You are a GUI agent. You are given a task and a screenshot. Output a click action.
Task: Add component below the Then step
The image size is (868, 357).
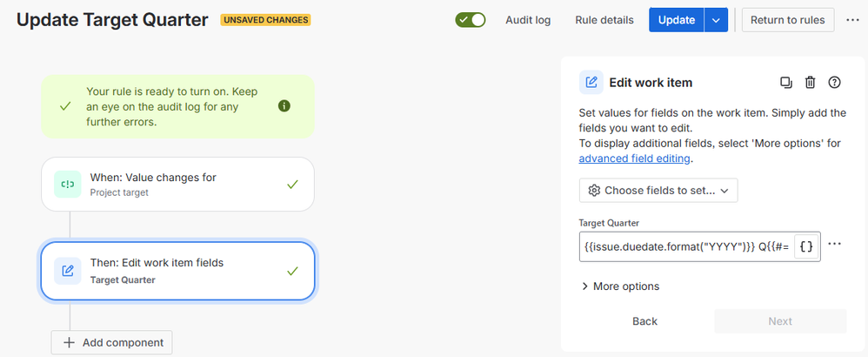(x=112, y=342)
